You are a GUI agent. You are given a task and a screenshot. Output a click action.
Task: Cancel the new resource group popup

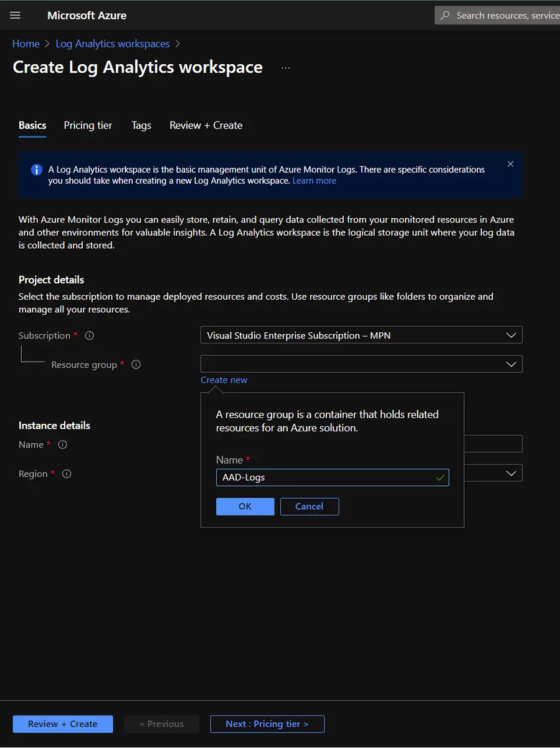(309, 506)
